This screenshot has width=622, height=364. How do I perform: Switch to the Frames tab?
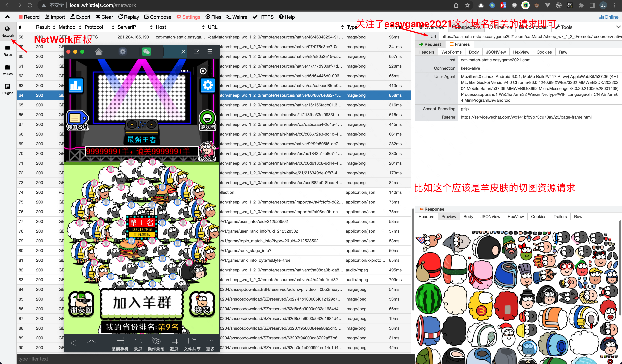460,44
